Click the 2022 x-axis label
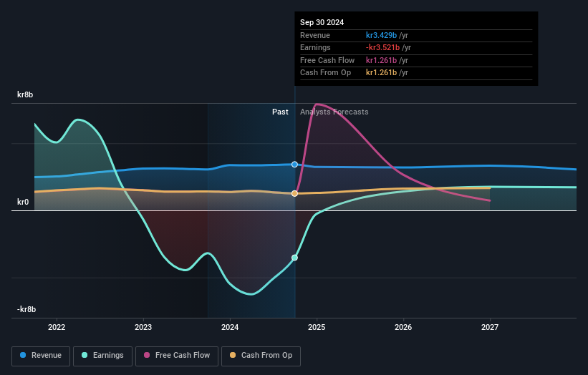This screenshot has height=375, width=588. 57,327
